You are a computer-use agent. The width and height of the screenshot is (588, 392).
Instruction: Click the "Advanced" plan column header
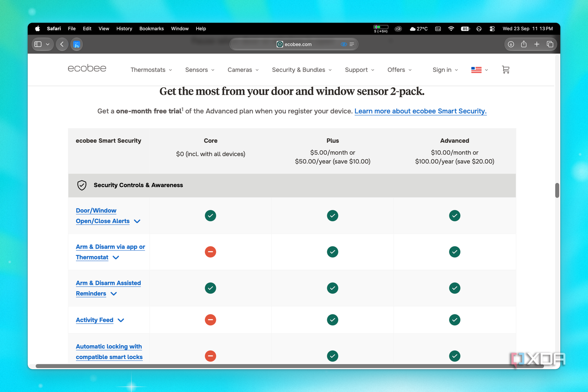455,141
